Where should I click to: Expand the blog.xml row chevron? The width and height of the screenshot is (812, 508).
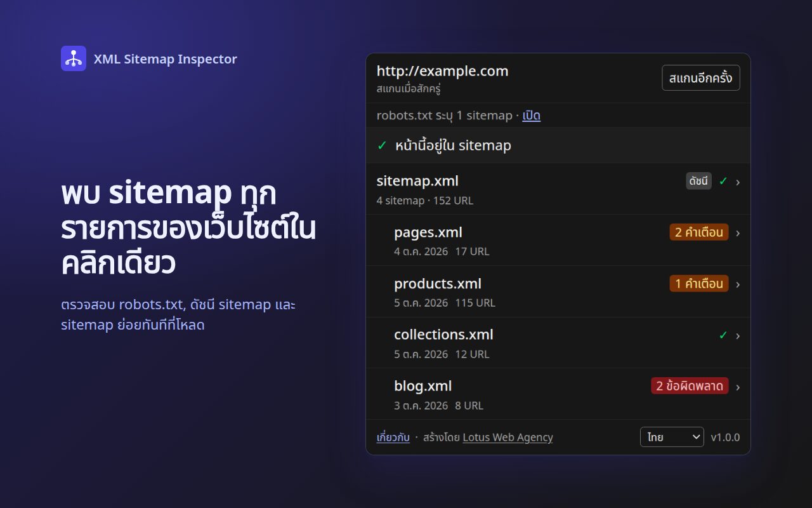click(738, 387)
